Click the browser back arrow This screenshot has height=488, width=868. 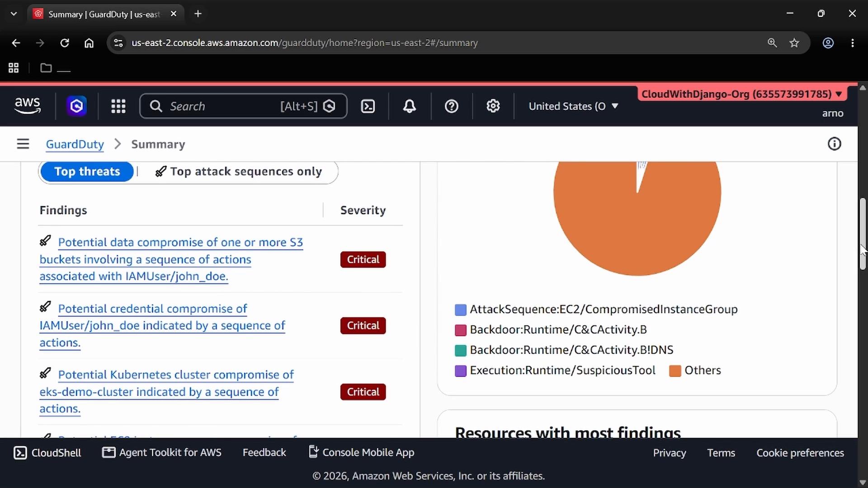coord(16,43)
